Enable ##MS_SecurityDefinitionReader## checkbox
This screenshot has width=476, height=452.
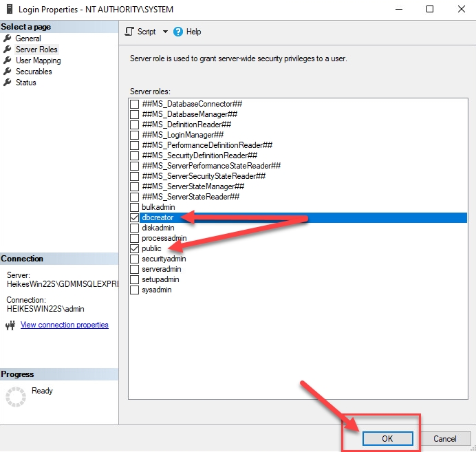(x=135, y=155)
